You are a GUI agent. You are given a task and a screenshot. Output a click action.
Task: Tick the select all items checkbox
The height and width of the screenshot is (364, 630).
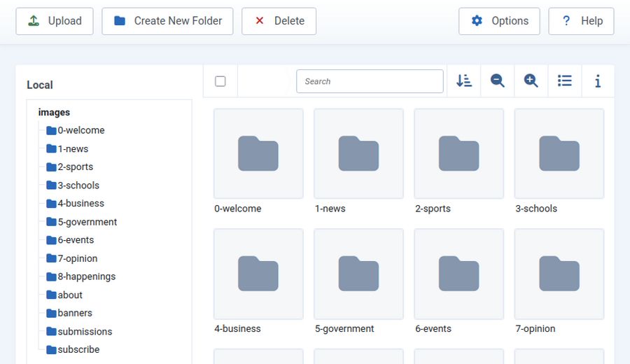(x=220, y=81)
